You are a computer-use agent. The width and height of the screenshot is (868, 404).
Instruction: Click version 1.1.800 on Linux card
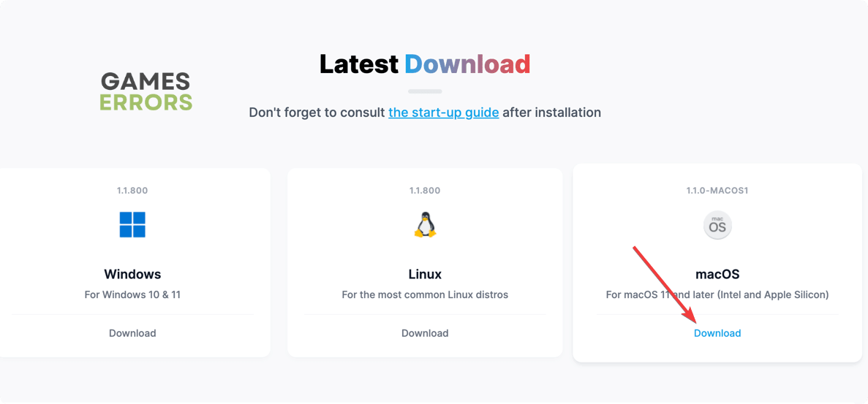pyautogui.click(x=425, y=191)
